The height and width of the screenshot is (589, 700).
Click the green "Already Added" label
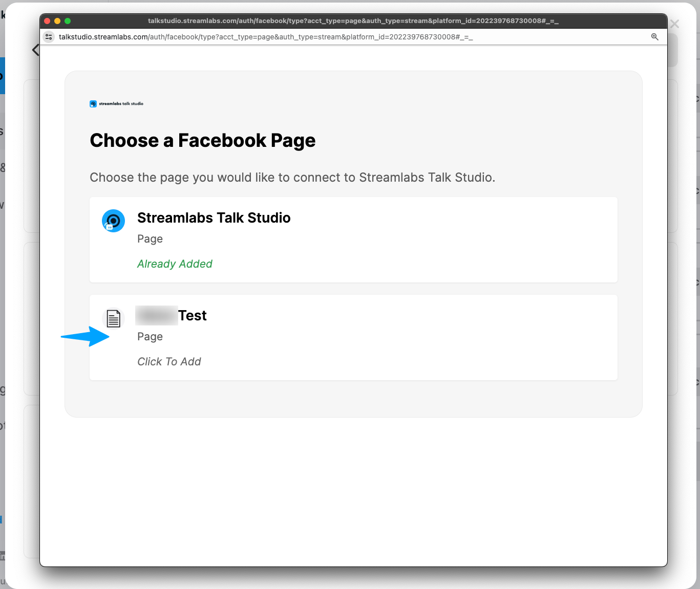pyautogui.click(x=175, y=264)
